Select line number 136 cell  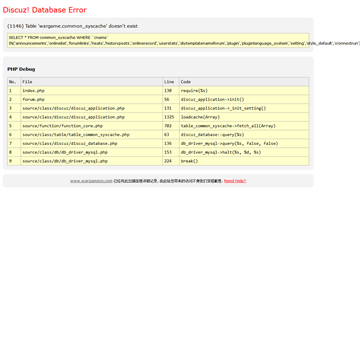(171, 143)
